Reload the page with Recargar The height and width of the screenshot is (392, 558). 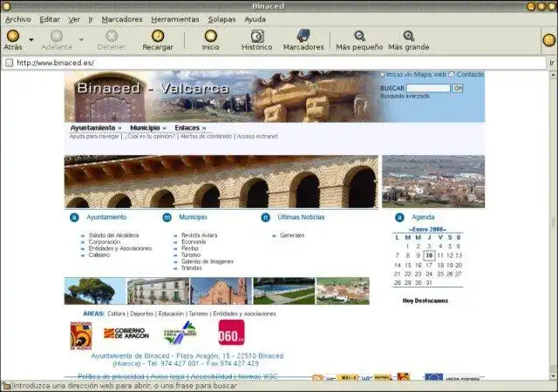click(x=158, y=40)
